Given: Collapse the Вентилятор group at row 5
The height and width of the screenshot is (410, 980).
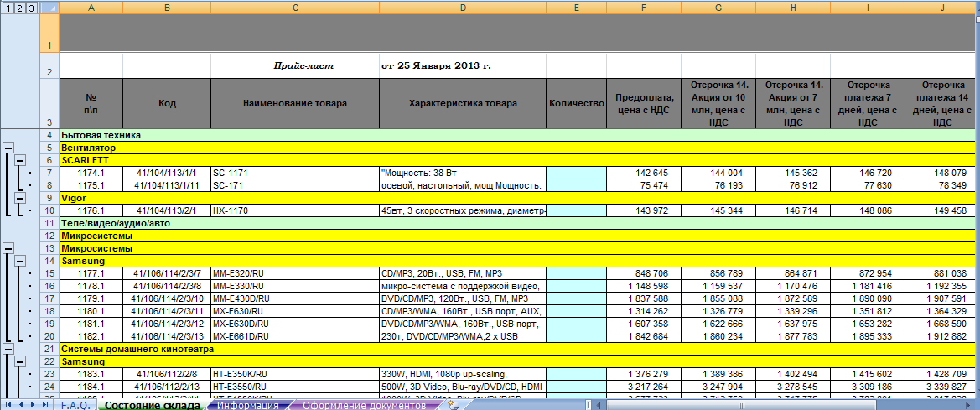Looking at the screenshot, I should (8, 148).
